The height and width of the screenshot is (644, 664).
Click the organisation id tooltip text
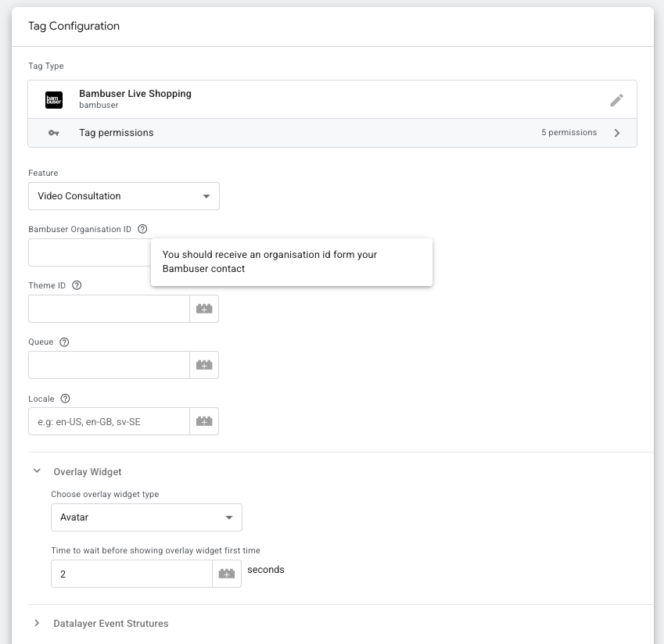point(270,262)
